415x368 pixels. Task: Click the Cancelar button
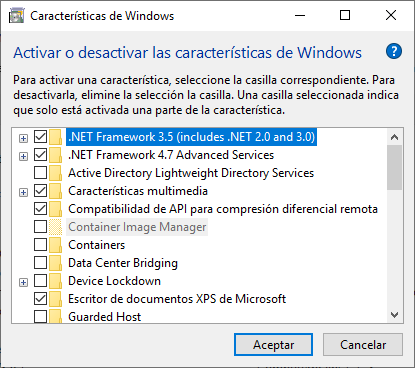363,345
